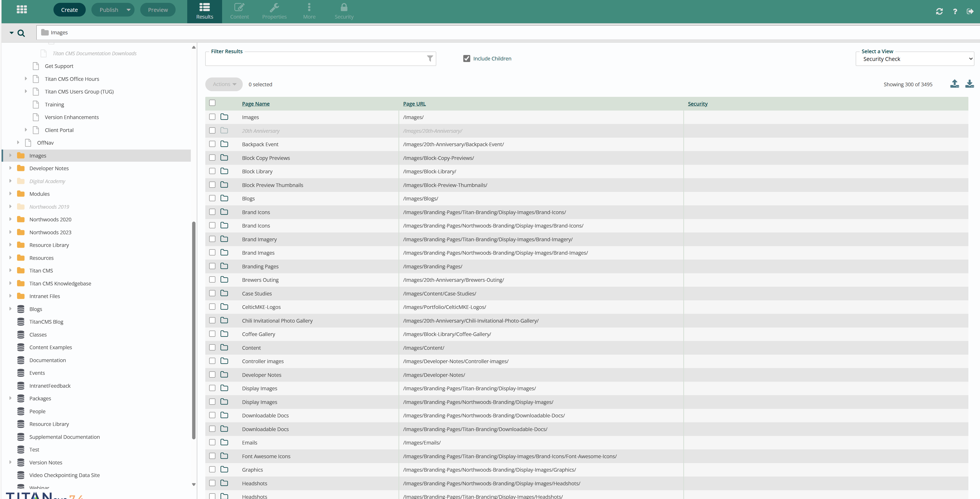Expand the OffNav tree node
Image resolution: width=980 pixels, height=499 pixels.
[x=18, y=142]
